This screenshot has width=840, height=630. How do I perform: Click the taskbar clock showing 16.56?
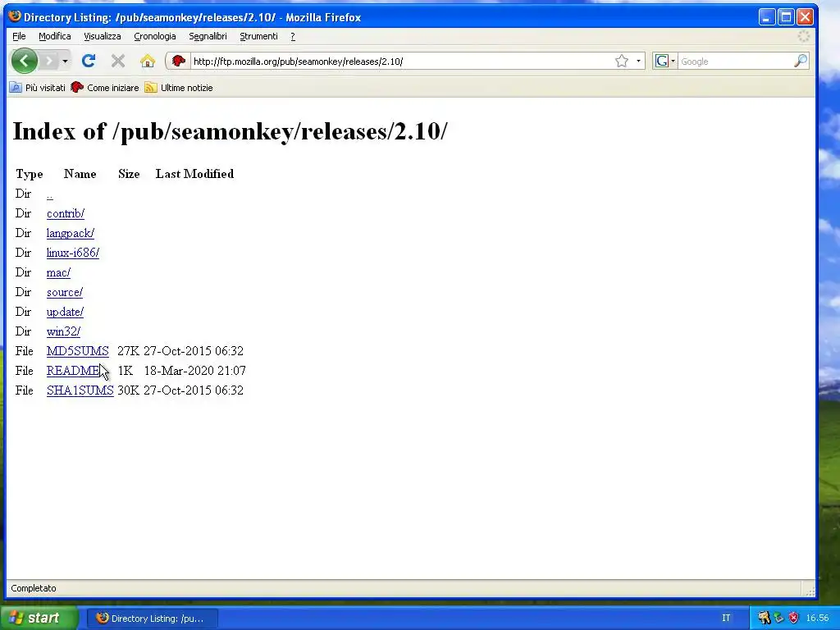(817, 618)
